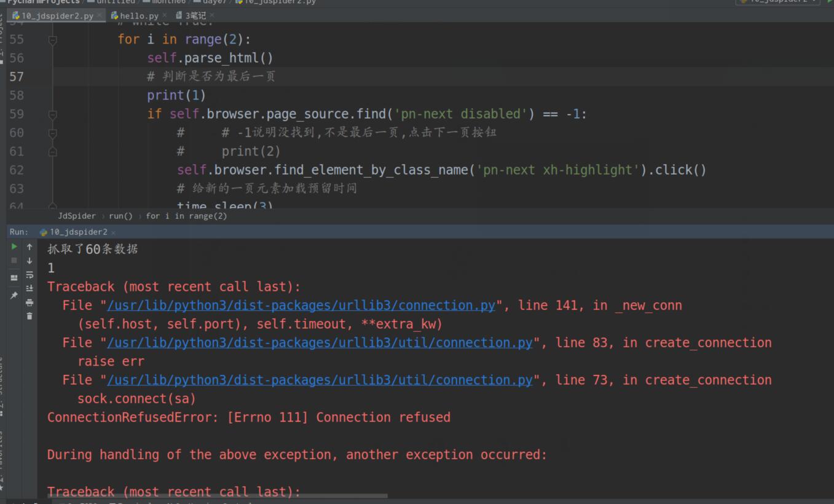
Task: Fold the comment block at line 60
Action: (x=52, y=133)
